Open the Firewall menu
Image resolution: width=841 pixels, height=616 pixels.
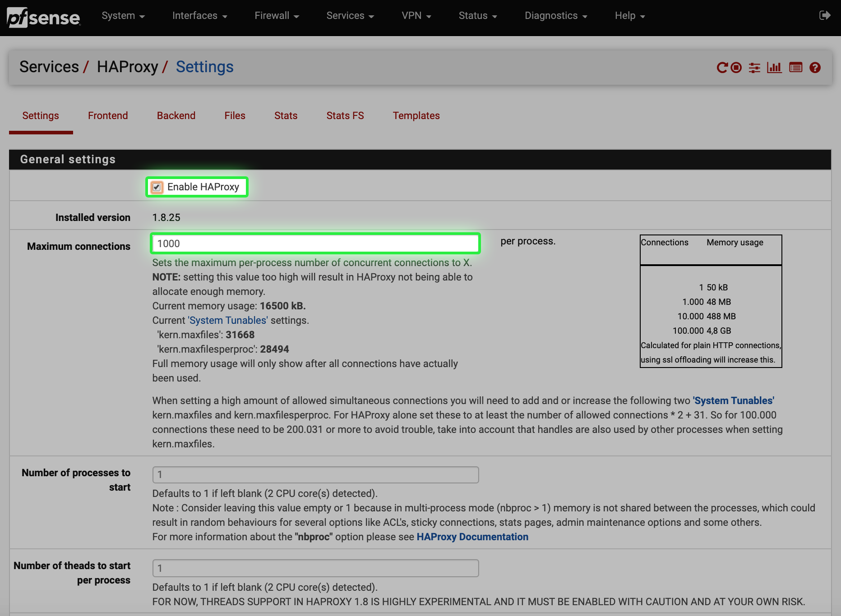[x=276, y=15]
